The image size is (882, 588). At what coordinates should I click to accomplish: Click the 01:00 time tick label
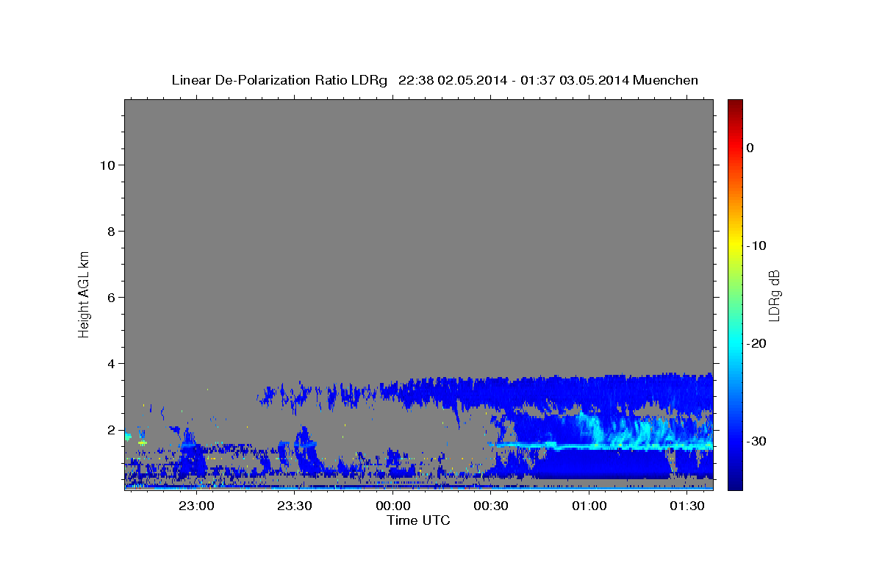coord(589,506)
